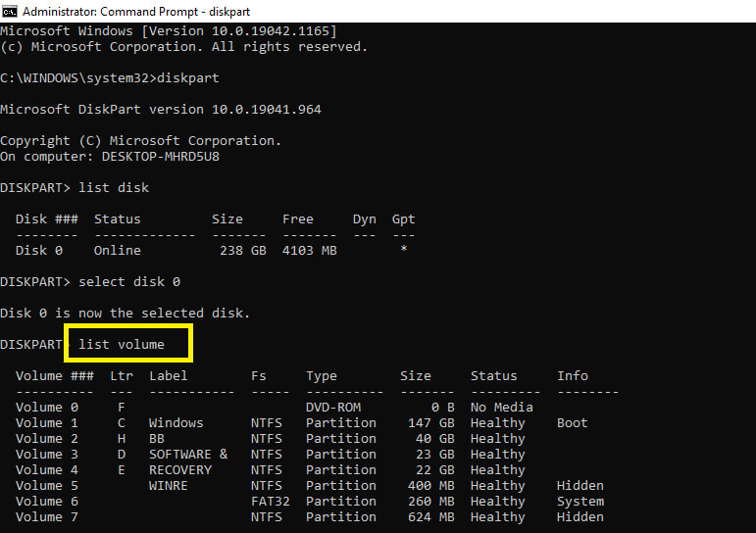756x533 pixels.
Task: Click the asterisk under the Gpt column
Action: (404, 251)
